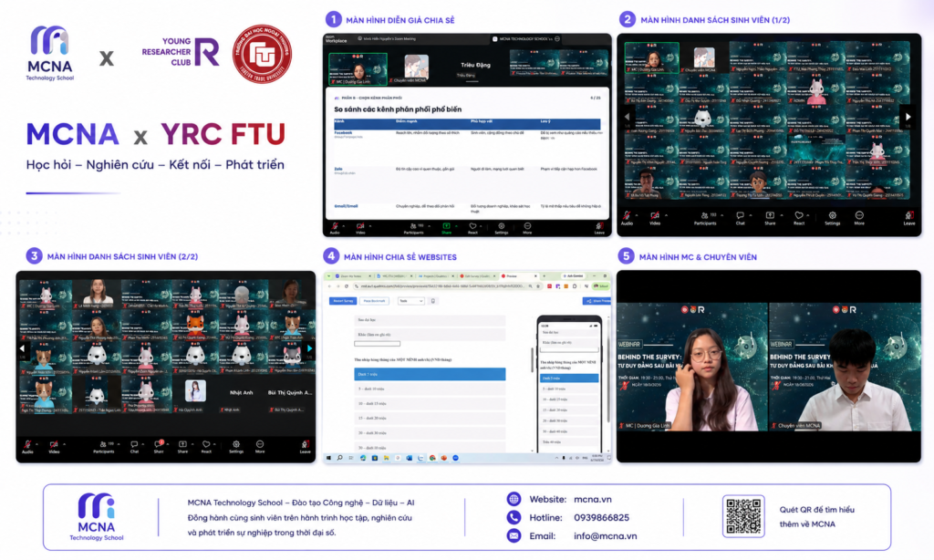
Task: Open React in screen 2 Zoom toolbar
Action: coord(799,218)
